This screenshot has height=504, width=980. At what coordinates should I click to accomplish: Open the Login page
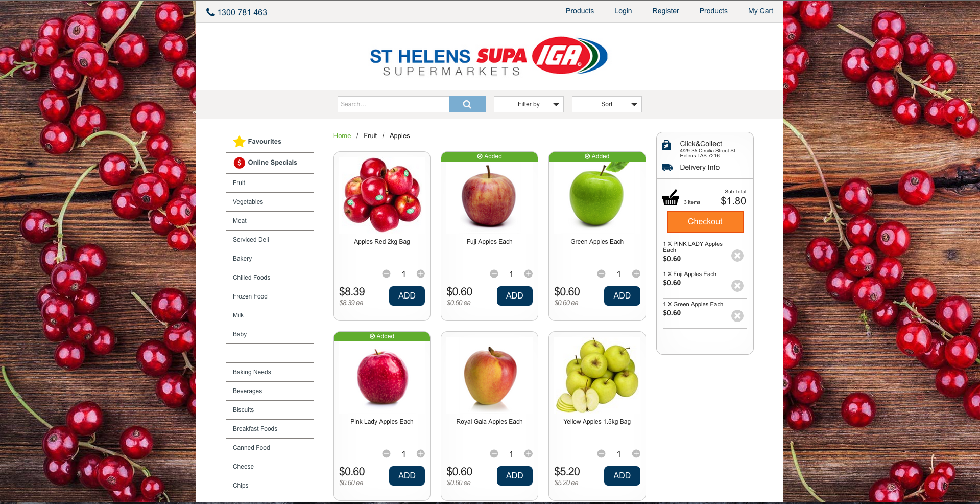click(623, 11)
